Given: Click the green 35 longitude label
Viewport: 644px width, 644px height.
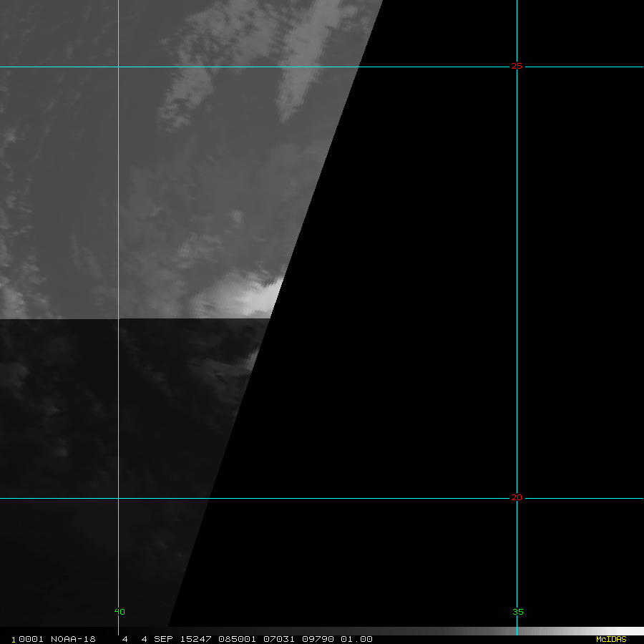Looking at the screenshot, I should (x=518, y=612).
